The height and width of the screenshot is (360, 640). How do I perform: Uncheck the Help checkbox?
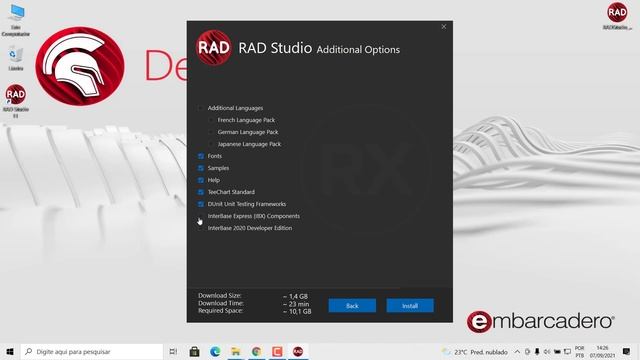[200, 180]
